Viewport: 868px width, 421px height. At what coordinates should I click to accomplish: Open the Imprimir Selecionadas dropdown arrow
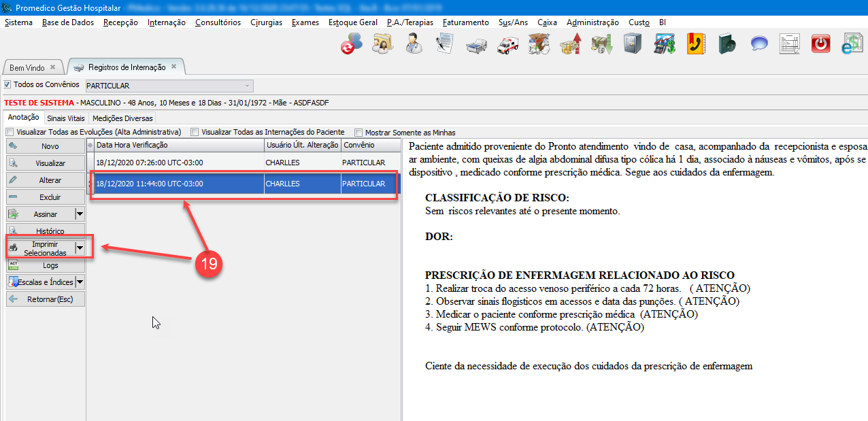pos(80,248)
